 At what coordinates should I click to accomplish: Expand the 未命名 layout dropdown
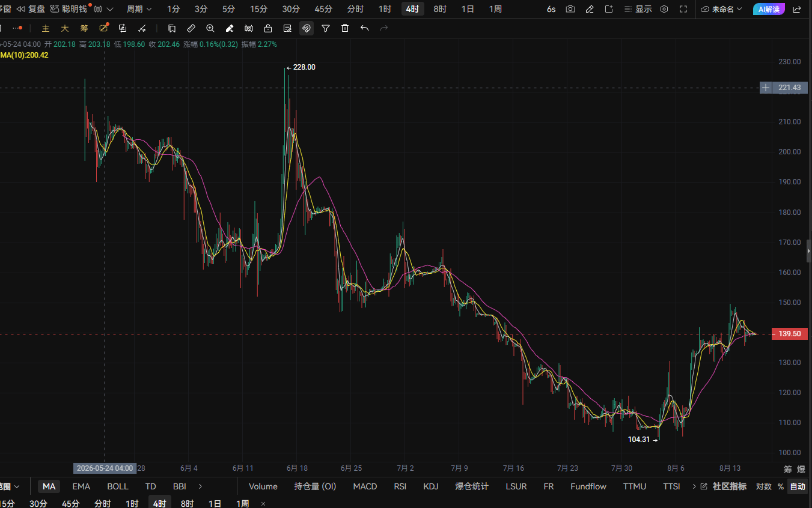721,9
